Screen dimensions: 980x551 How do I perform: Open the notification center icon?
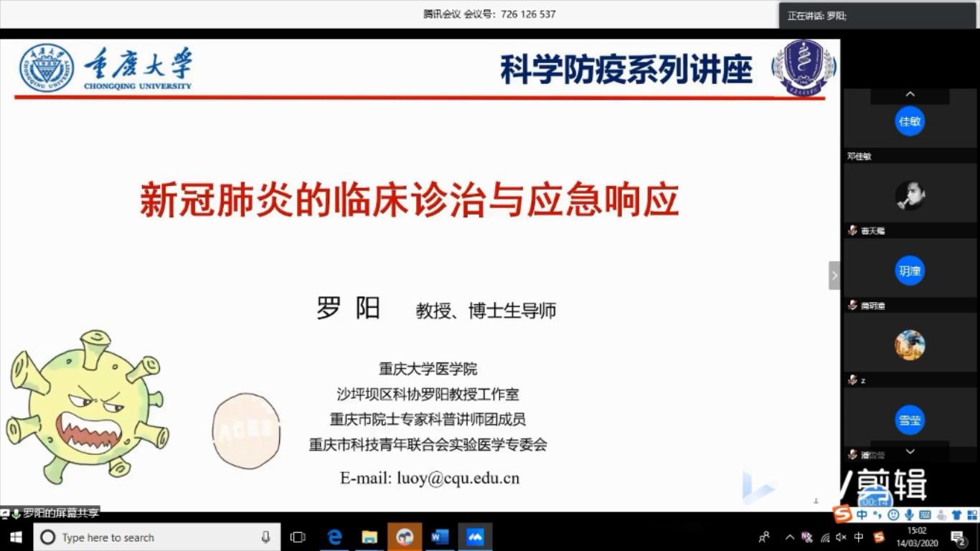point(958,537)
